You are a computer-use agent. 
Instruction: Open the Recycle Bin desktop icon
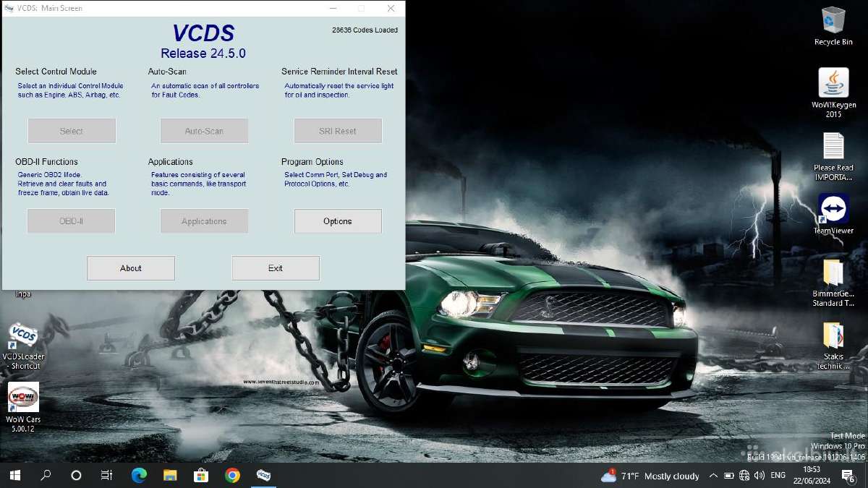point(833,25)
